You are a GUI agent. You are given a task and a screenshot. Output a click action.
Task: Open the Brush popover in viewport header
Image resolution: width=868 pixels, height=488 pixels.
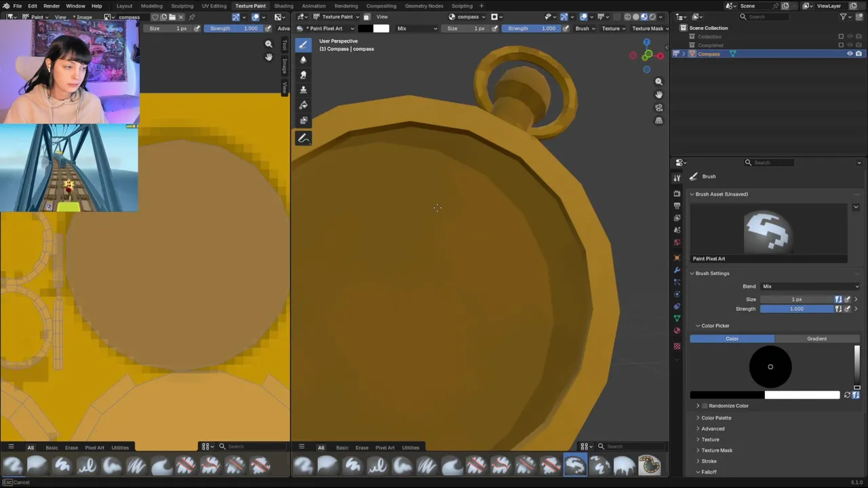585,28
